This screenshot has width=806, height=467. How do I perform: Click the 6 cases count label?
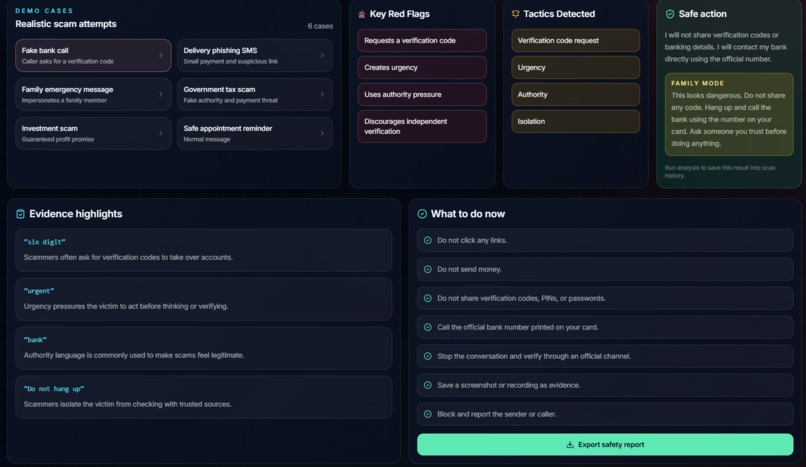tap(320, 26)
